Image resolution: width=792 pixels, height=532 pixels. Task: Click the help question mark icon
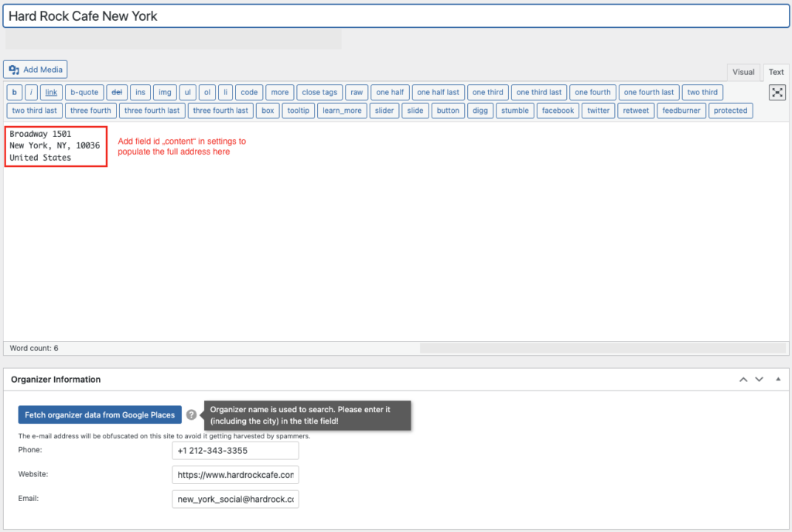coord(190,414)
